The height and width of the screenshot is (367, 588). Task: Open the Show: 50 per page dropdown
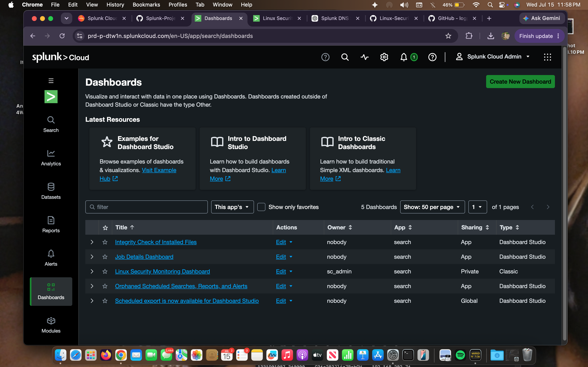(x=432, y=207)
